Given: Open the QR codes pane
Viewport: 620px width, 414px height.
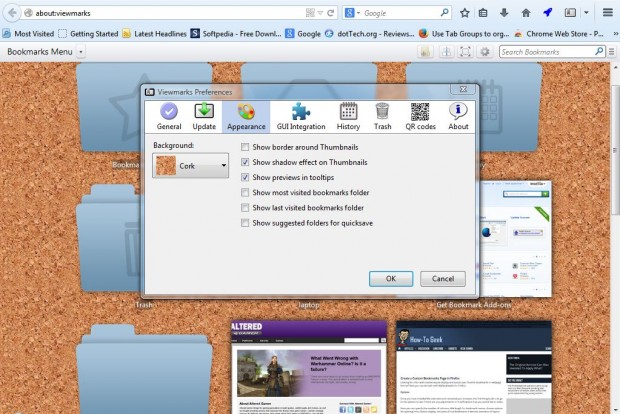Looking at the screenshot, I should (419, 117).
